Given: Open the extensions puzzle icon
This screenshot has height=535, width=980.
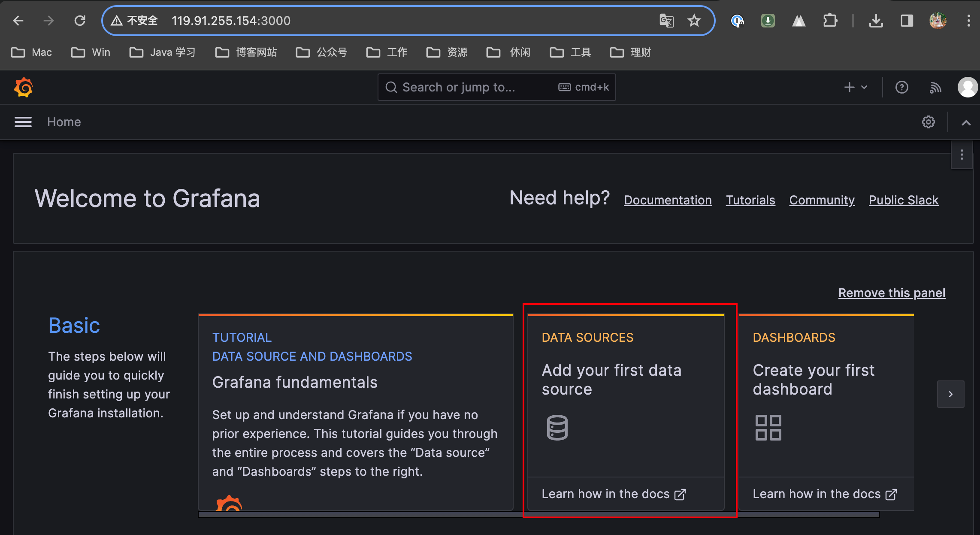Looking at the screenshot, I should click(830, 21).
